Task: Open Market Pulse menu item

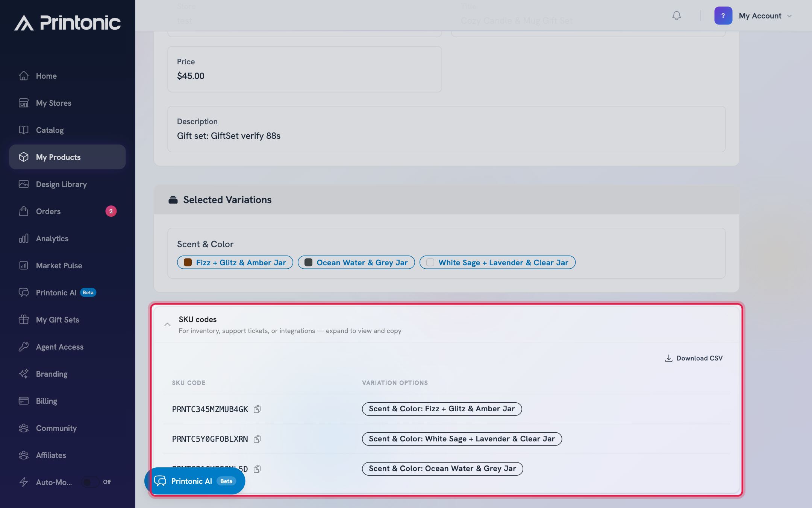Action: 67,265
